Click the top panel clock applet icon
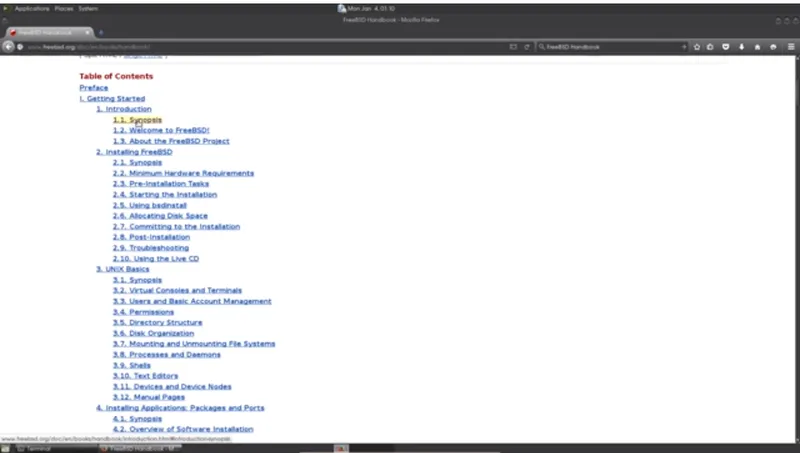Screen dimensions: 800x453 (342, 8)
